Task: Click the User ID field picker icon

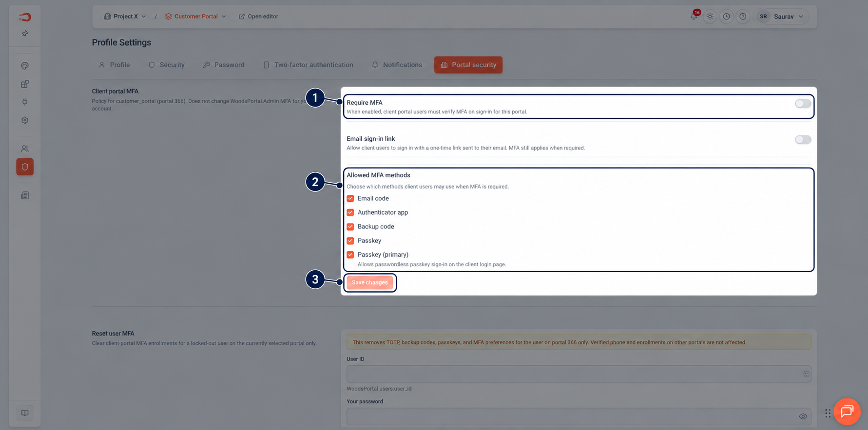Action: coord(806,374)
